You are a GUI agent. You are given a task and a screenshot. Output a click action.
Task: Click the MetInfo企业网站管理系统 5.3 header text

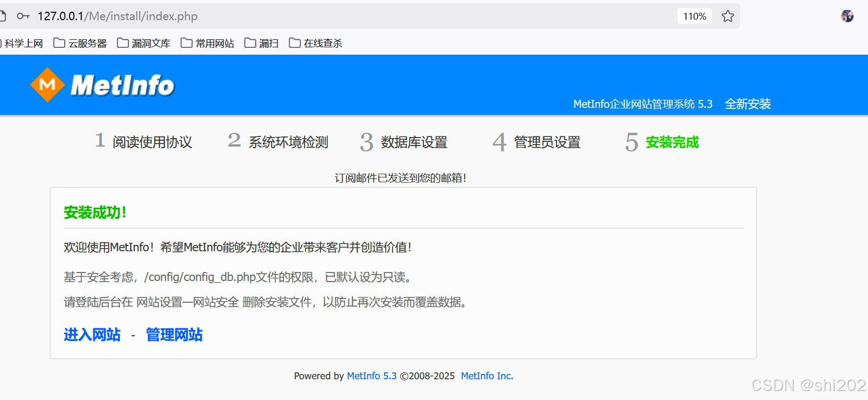click(643, 104)
